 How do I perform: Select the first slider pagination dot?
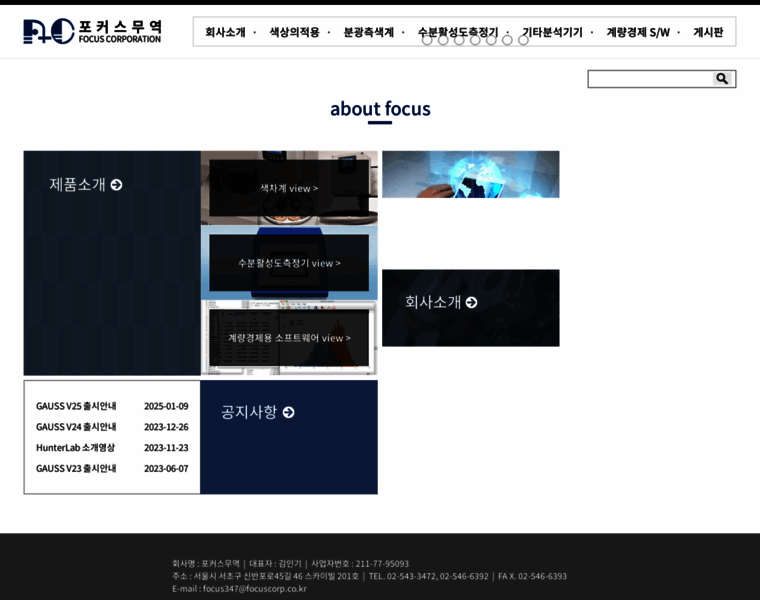(427, 40)
